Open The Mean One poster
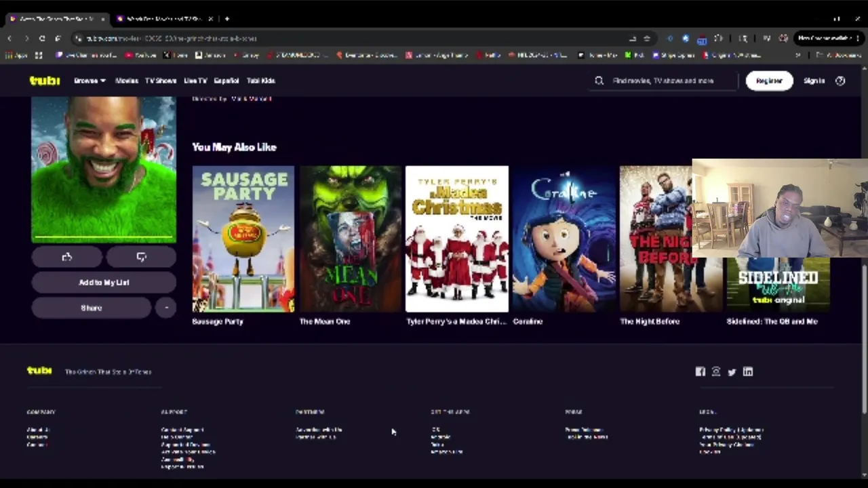Screen dimensions: 868x488 (351, 239)
